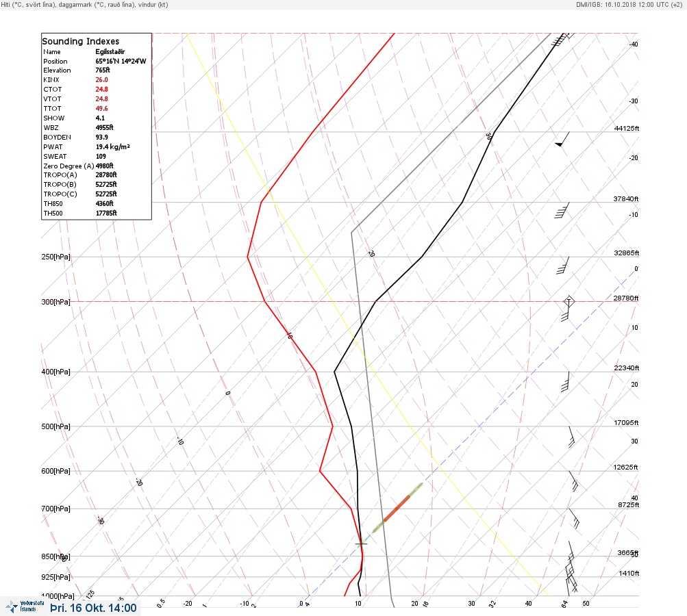Click the '22340ft' height label
The image size is (687, 616).
(627, 368)
